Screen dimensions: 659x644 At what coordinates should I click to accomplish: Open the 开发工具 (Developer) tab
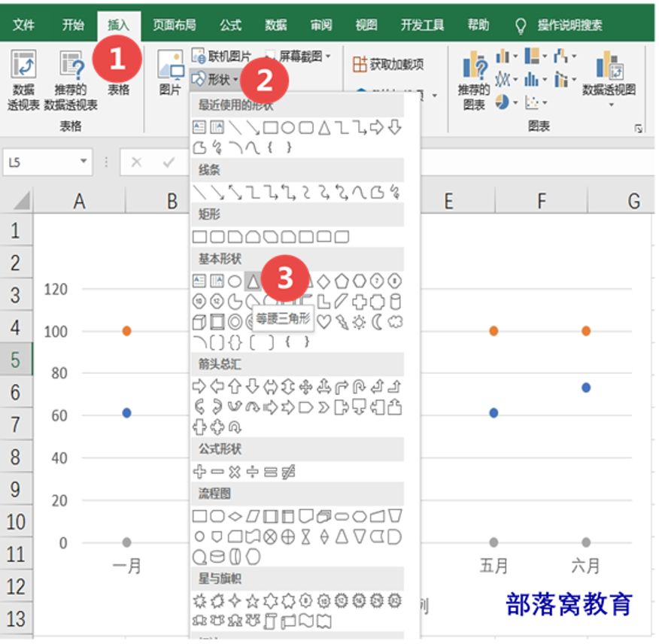[x=422, y=26]
